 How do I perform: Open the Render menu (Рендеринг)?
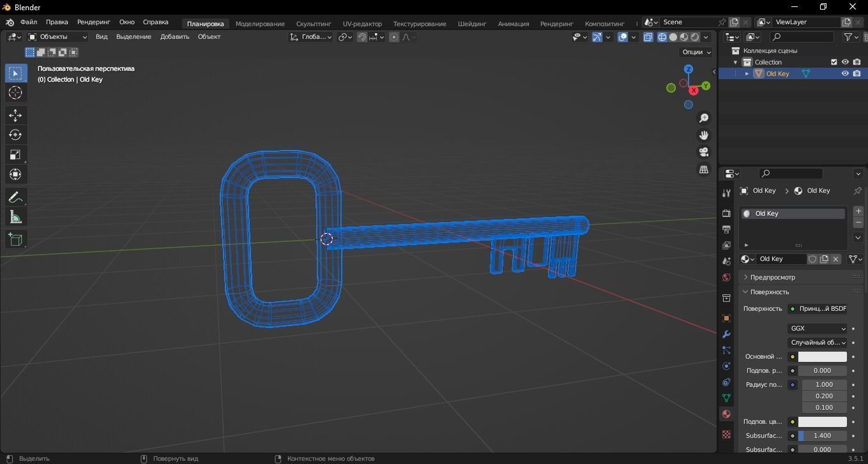click(94, 22)
